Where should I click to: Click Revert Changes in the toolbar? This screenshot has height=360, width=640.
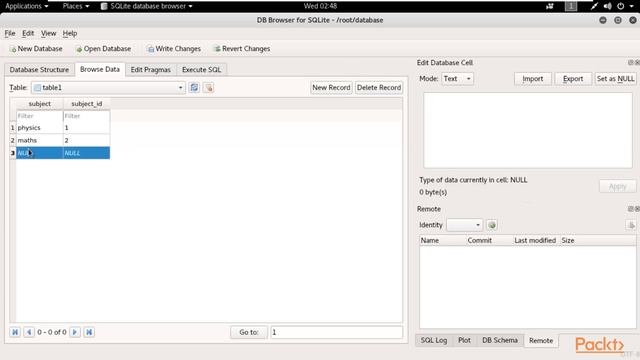(242, 49)
